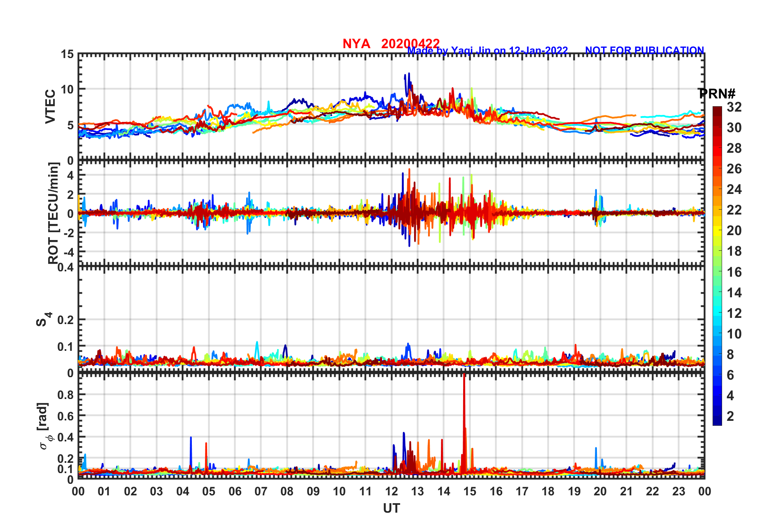Click colorbar tick label 30
This screenshot has height=532, width=783.
pyautogui.click(x=734, y=128)
